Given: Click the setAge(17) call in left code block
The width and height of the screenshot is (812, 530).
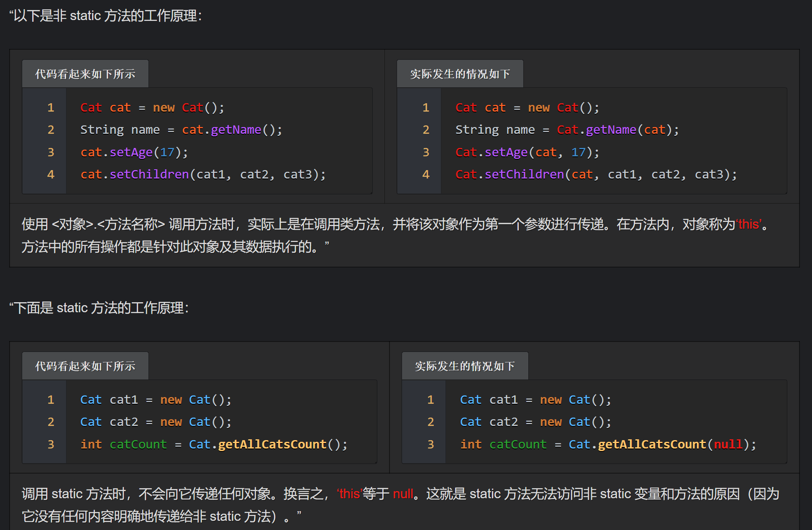Looking at the screenshot, I should point(144,152).
